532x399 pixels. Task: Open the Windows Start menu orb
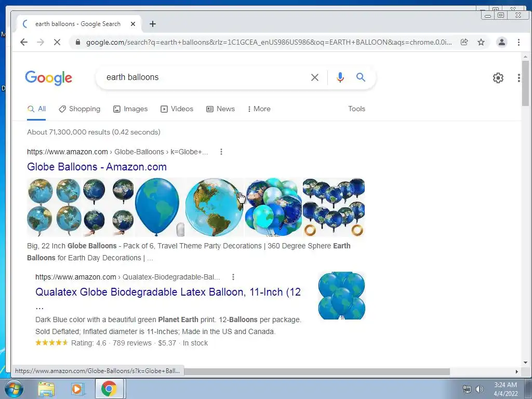click(x=14, y=389)
